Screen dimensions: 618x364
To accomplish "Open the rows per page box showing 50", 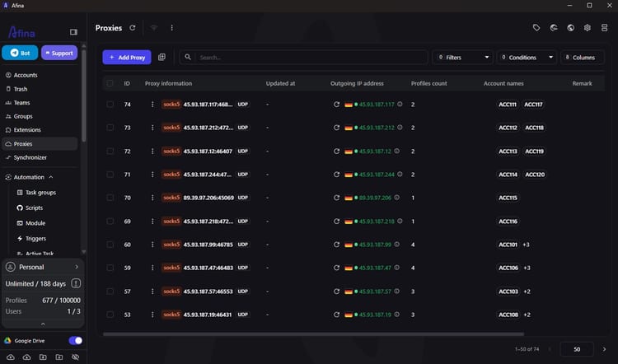I will [x=577, y=349].
